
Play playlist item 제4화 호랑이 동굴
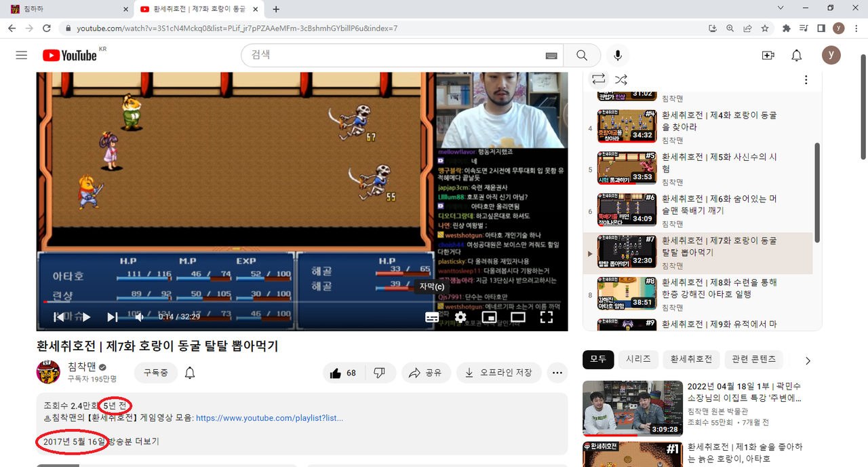(x=698, y=126)
